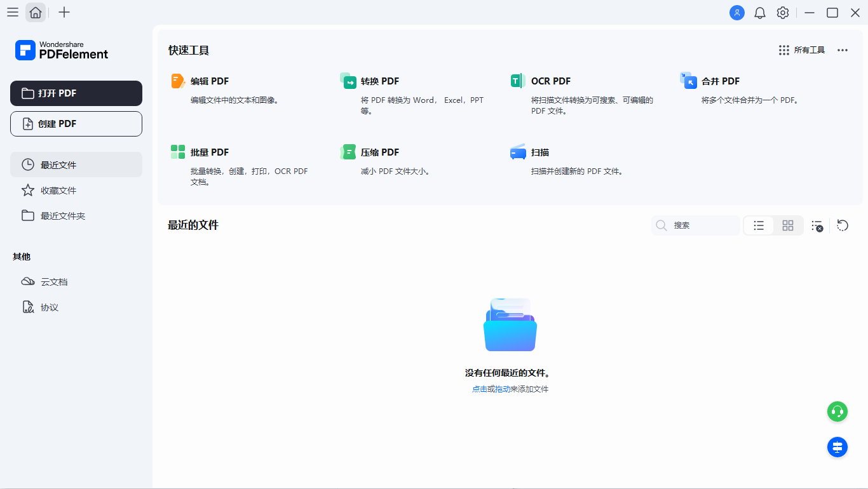Refresh the recent files list

(x=843, y=225)
